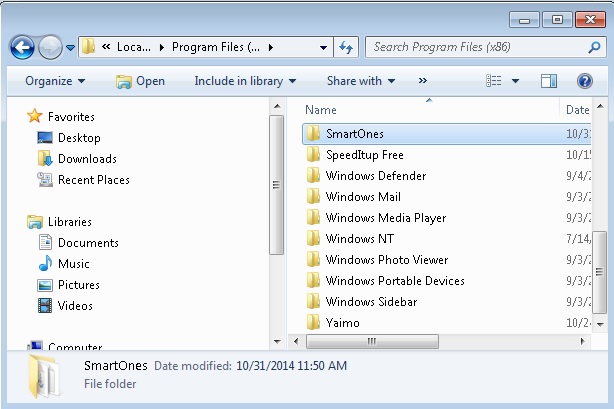
Task: Select the Windows Sidebar folder
Action: tap(446, 302)
